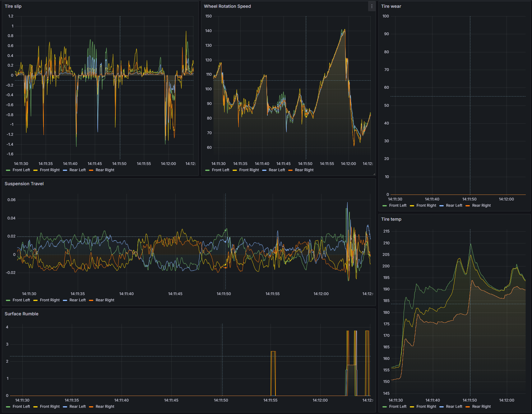The image size is (532, 414).
Task: Click the 14:12:00 tick on Wheel Rotation Speed axis
Action: tap(349, 164)
